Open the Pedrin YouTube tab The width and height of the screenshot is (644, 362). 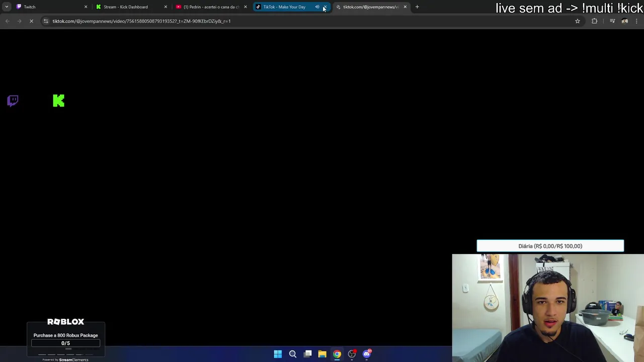coord(211,7)
